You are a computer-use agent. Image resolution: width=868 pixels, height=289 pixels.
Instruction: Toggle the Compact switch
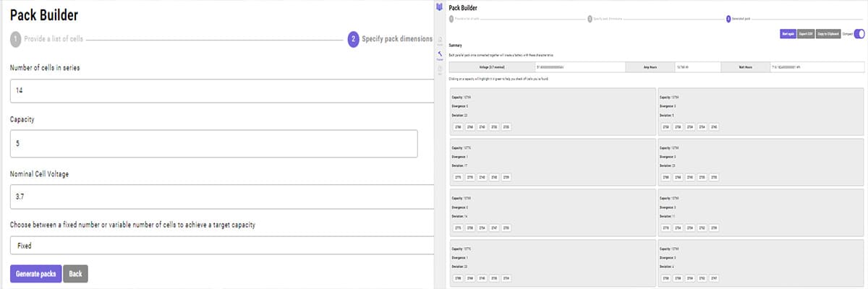coord(859,34)
